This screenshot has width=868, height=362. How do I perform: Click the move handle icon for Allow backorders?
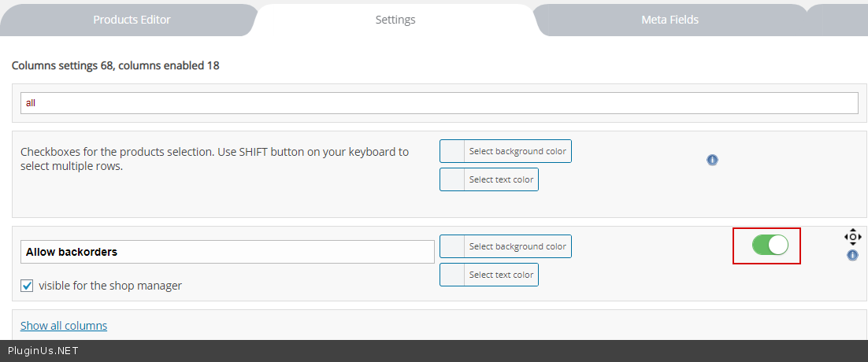852,237
